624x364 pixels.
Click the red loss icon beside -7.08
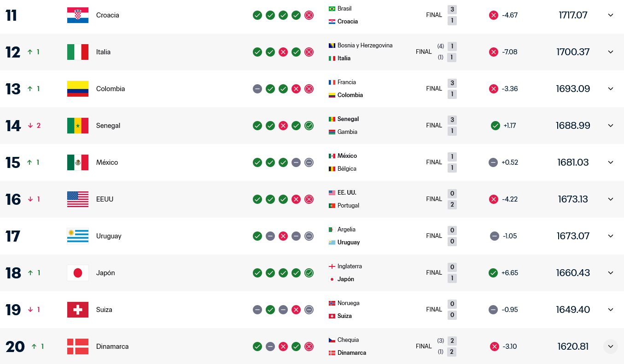[493, 52]
